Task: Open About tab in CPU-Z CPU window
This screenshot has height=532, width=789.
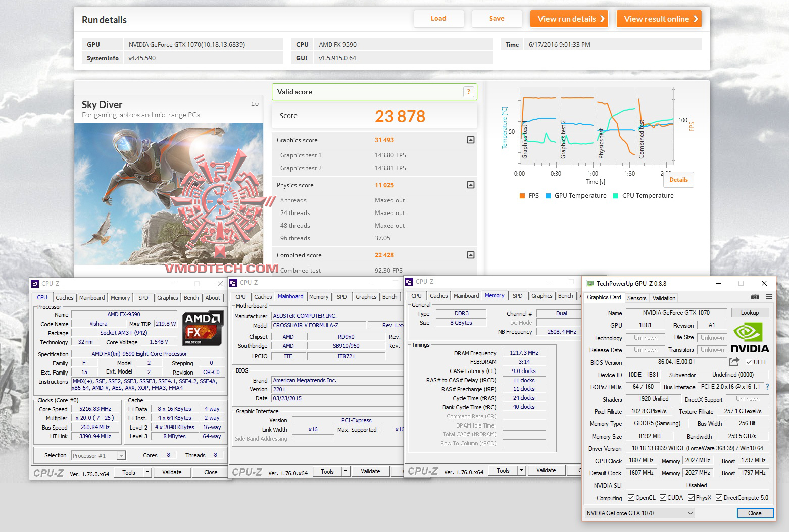Action: point(213,298)
